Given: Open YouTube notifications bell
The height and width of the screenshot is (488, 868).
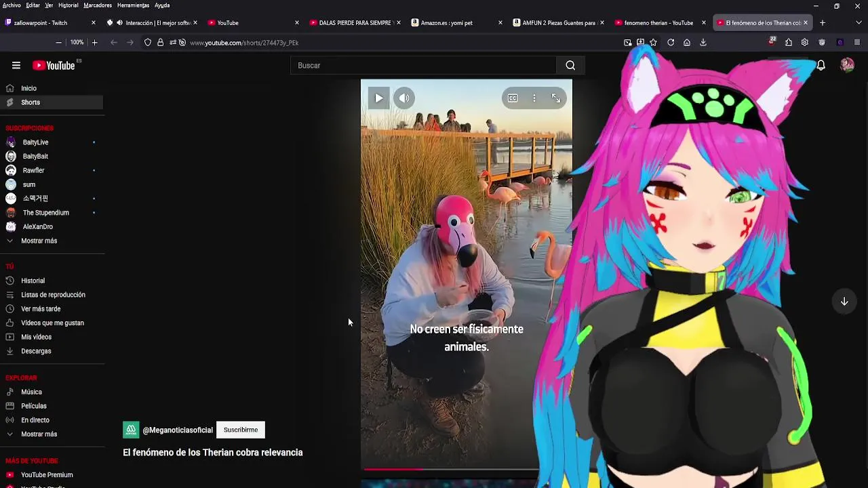Looking at the screenshot, I should click(x=821, y=66).
